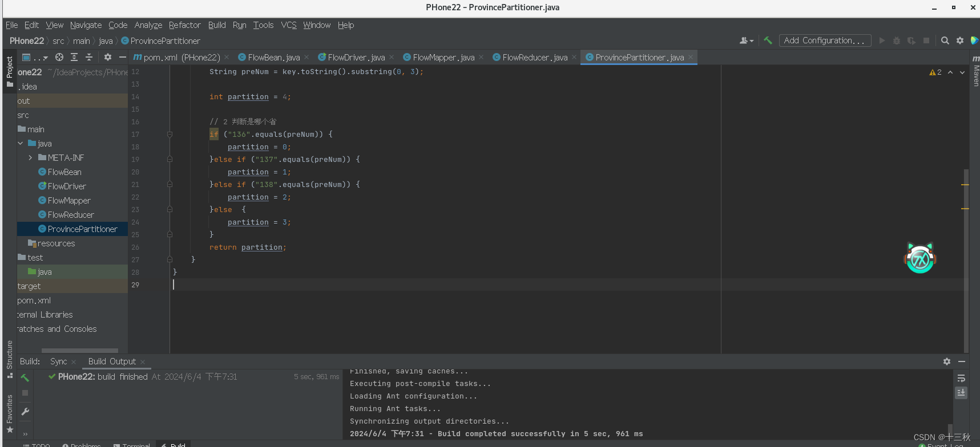The width and height of the screenshot is (980, 447).
Task: Open the Maven tool window
Action: [x=975, y=71]
